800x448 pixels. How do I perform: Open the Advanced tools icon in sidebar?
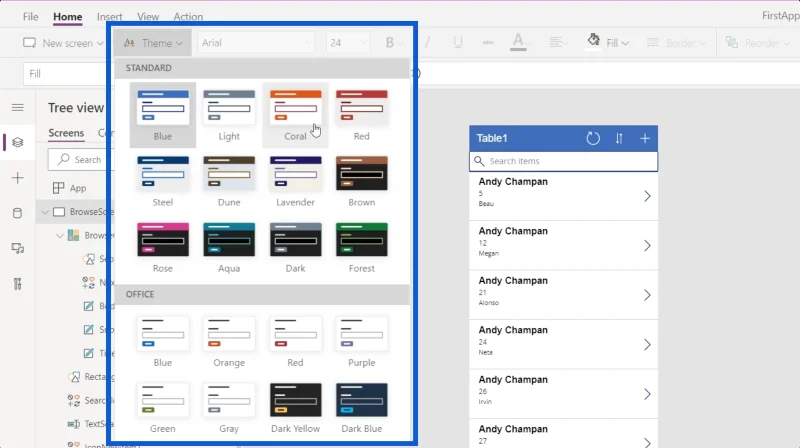pyautogui.click(x=18, y=284)
